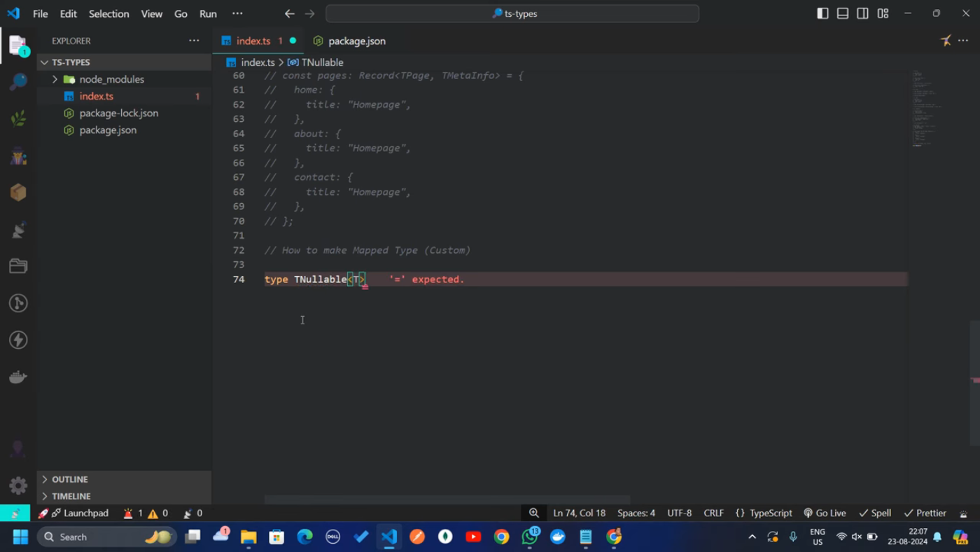Open the folder project manager icon in activity bar
Screen dimensions: 980x552
tap(18, 266)
